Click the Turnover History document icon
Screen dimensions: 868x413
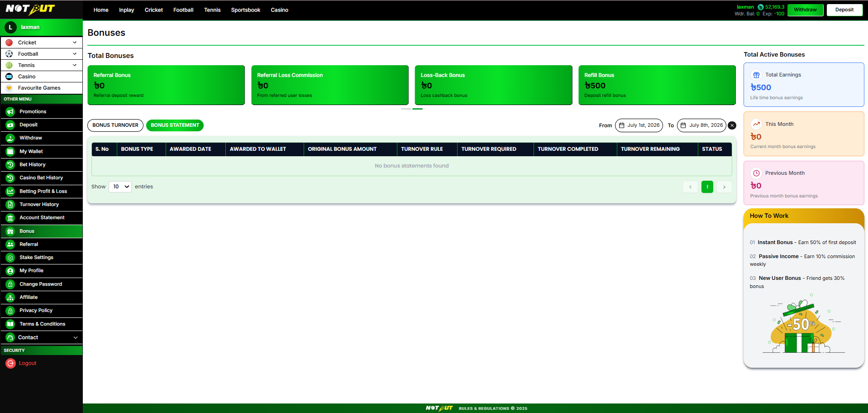10,205
